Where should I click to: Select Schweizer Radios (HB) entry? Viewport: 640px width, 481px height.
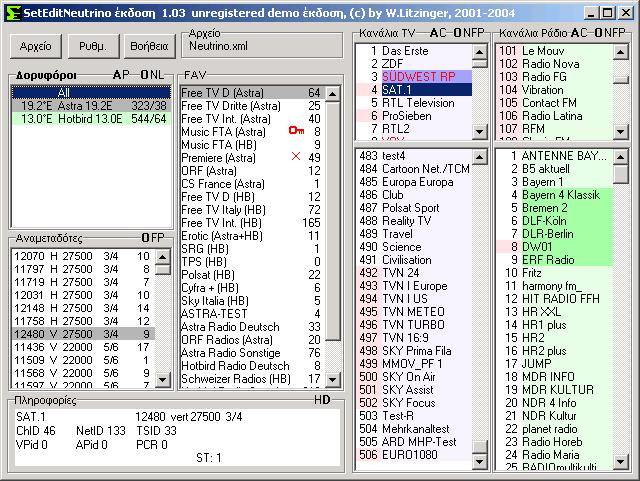coord(252,379)
